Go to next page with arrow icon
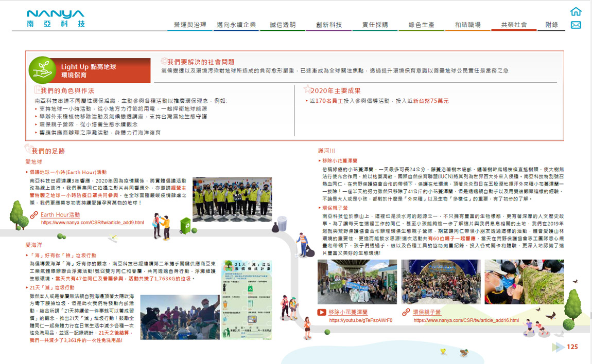The width and height of the screenshot is (592, 364). 558,347
